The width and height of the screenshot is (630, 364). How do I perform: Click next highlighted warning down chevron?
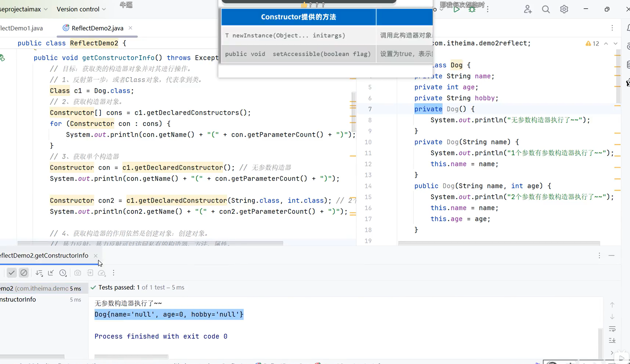point(615,44)
